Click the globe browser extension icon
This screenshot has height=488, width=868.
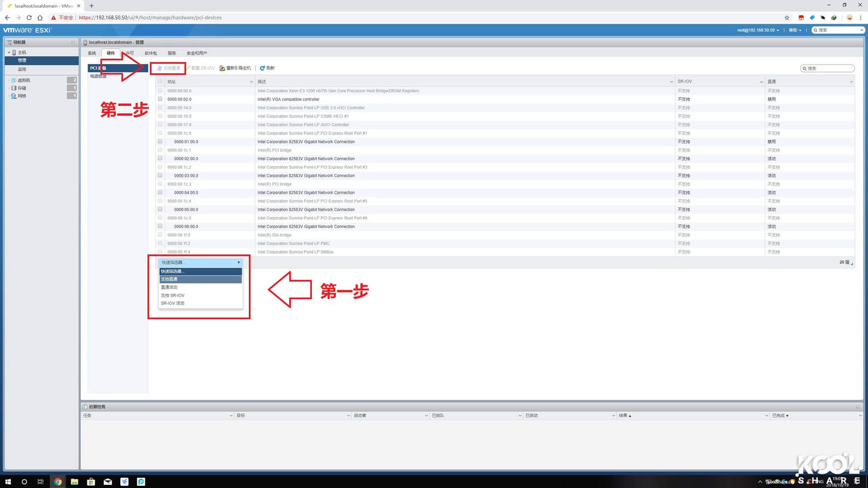tap(834, 18)
